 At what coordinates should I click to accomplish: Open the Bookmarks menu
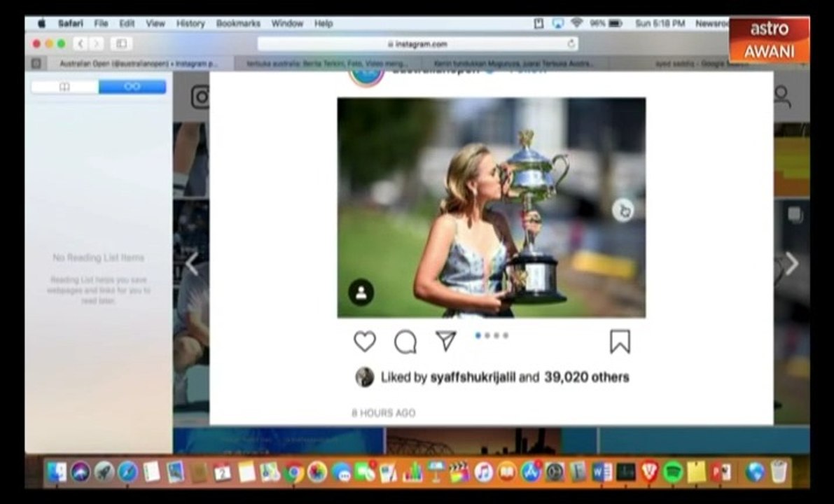(x=238, y=23)
